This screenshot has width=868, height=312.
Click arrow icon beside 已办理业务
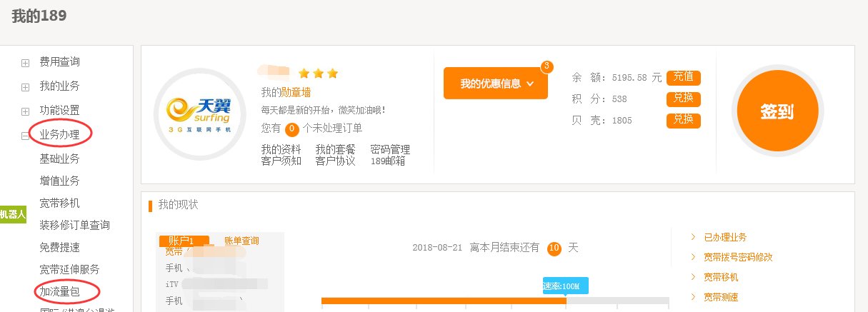693,237
